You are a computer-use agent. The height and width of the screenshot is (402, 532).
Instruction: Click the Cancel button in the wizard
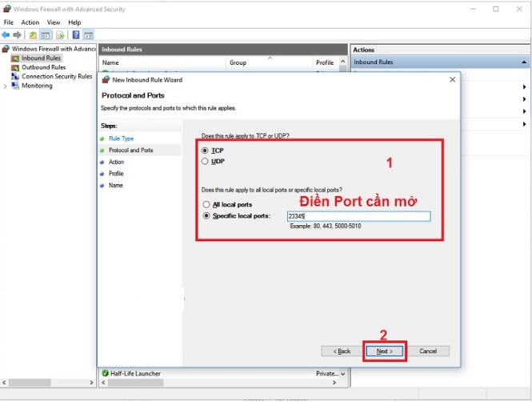(x=428, y=351)
